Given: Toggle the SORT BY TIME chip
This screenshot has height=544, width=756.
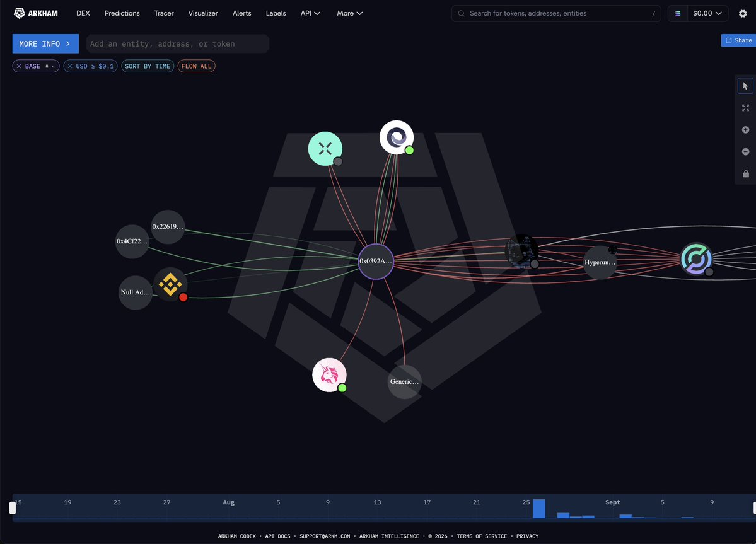Looking at the screenshot, I should [148, 66].
